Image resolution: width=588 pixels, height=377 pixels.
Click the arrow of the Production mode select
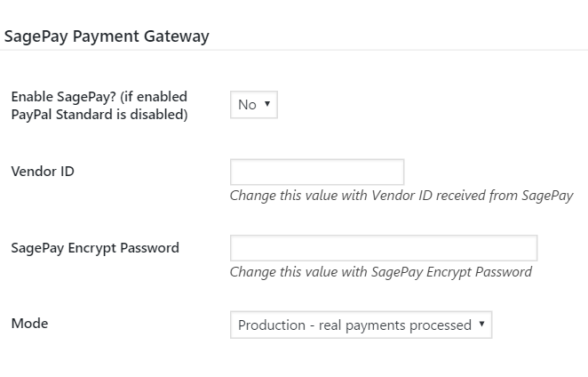tap(481, 325)
